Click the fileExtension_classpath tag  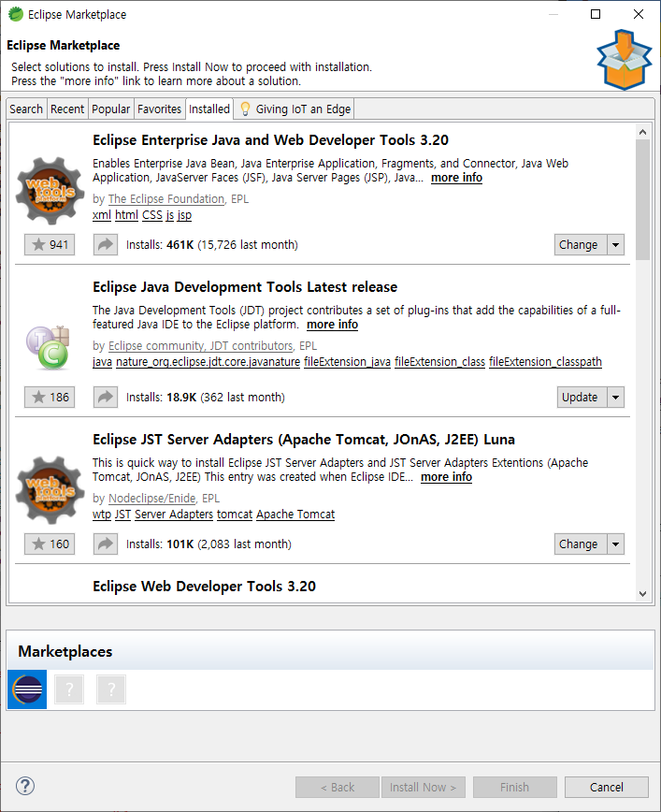(546, 362)
